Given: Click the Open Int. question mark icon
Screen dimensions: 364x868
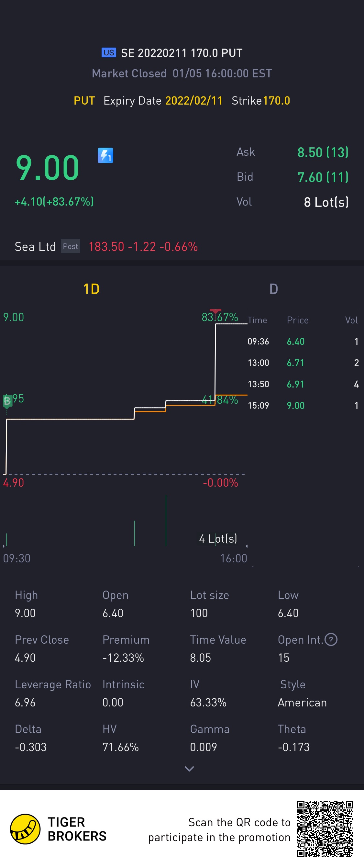Looking at the screenshot, I should coord(331,639).
